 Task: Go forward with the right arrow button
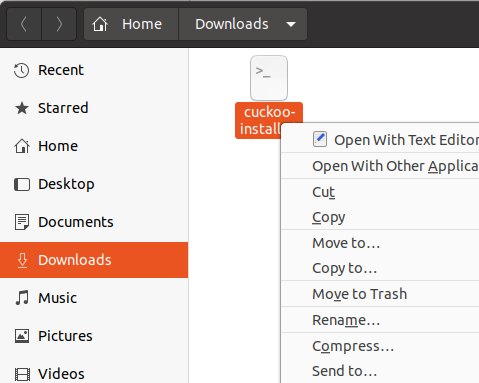59,24
